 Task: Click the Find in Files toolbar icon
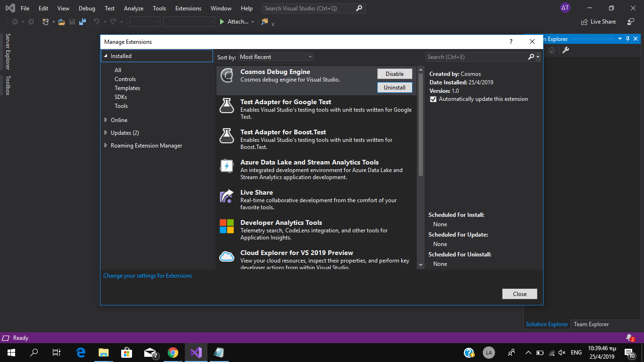point(264,22)
